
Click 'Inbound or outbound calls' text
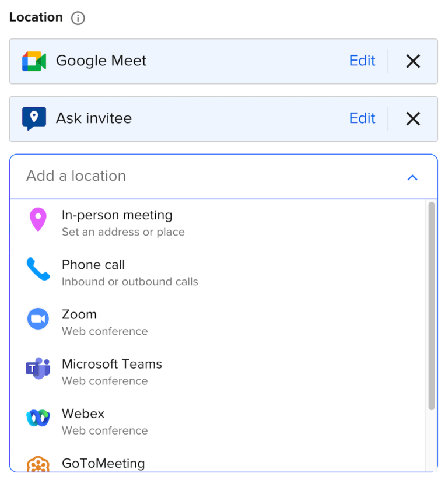130,282
